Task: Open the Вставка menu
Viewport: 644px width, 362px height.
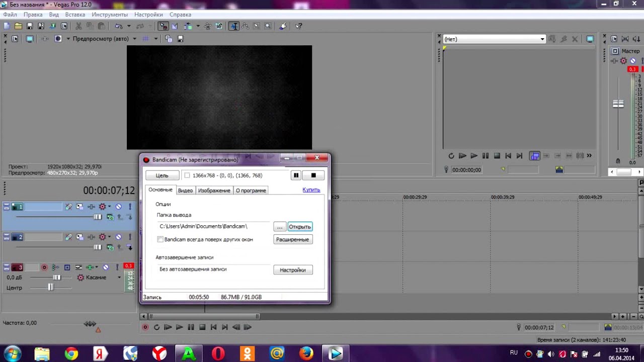Action: click(x=75, y=15)
